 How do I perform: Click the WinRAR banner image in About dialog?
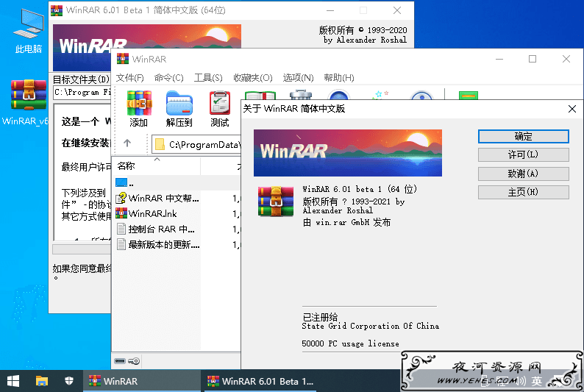coord(347,153)
